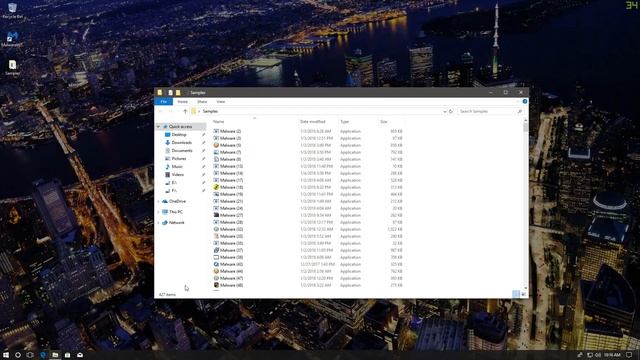
Task: Open the File tab
Action: (164, 102)
